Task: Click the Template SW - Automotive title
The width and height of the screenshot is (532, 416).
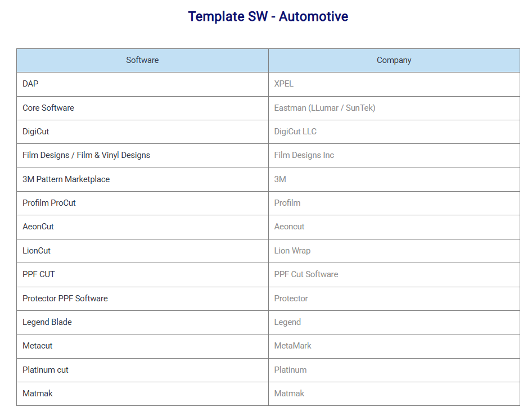Action: (x=268, y=16)
